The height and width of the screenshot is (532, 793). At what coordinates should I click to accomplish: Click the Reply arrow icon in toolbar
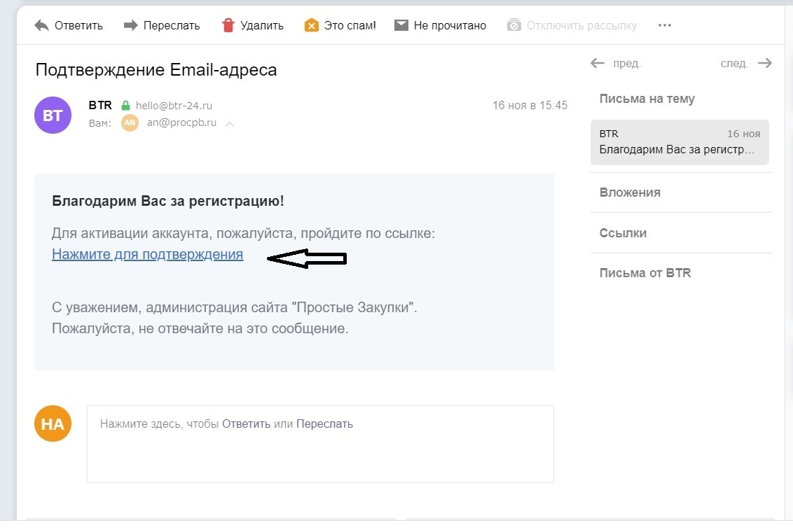click(x=42, y=25)
